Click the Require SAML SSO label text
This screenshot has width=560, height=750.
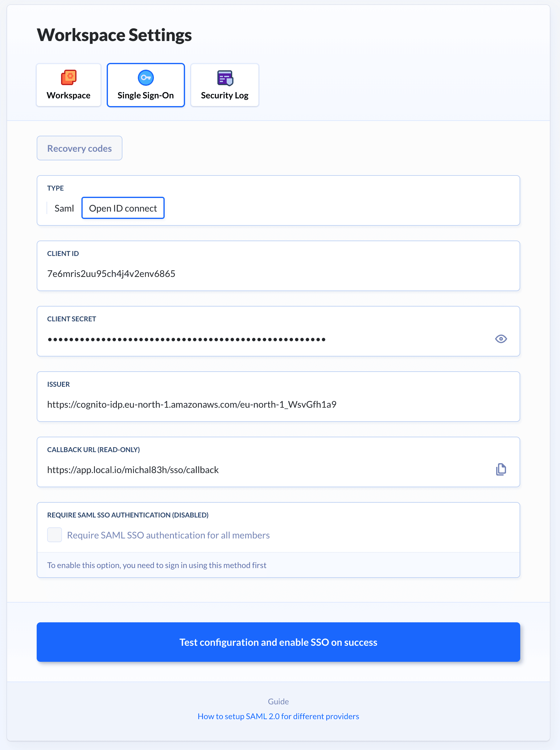click(168, 535)
